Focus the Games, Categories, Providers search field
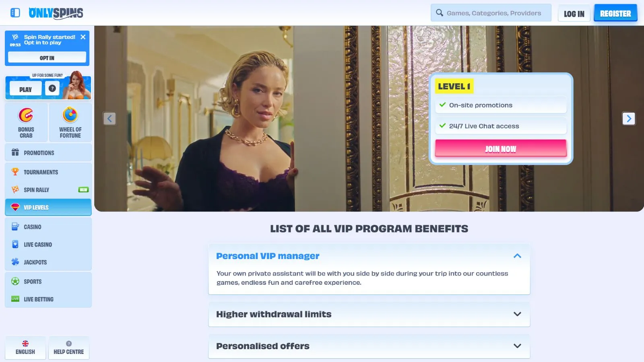 [491, 13]
